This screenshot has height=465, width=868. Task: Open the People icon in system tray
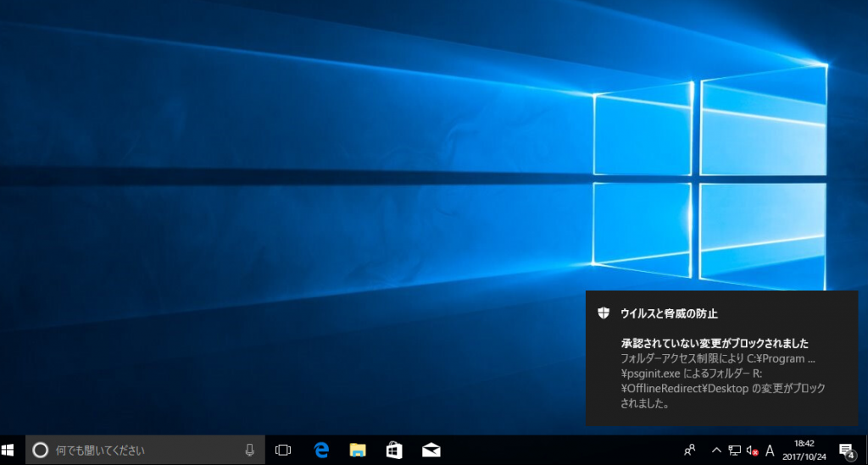pyautogui.click(x=690, y=450)
